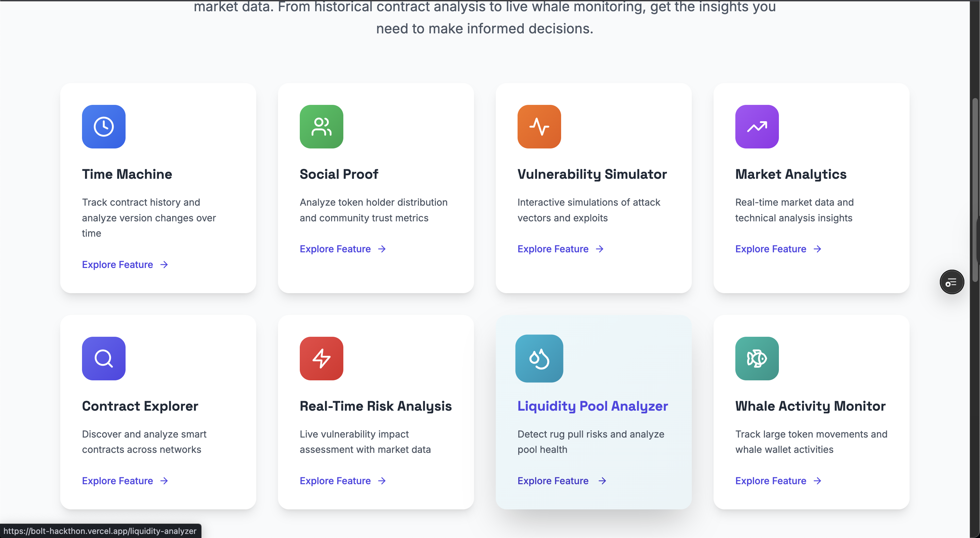
Task: Click the green Social Proof users icon
Action: (x=321, y=126)
